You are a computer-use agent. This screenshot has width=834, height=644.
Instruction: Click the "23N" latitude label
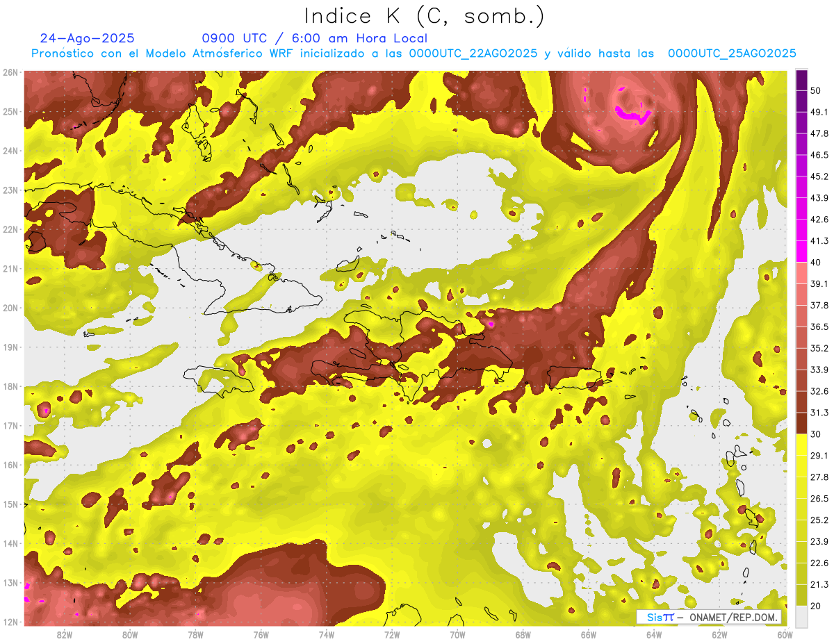tap(10, 190)
